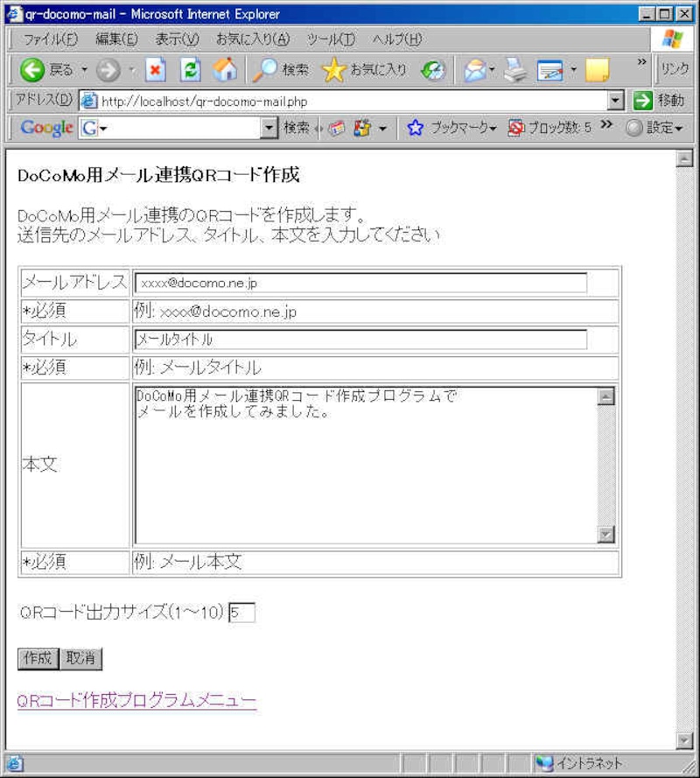Click the 取消 reset button

pos(80,659)
